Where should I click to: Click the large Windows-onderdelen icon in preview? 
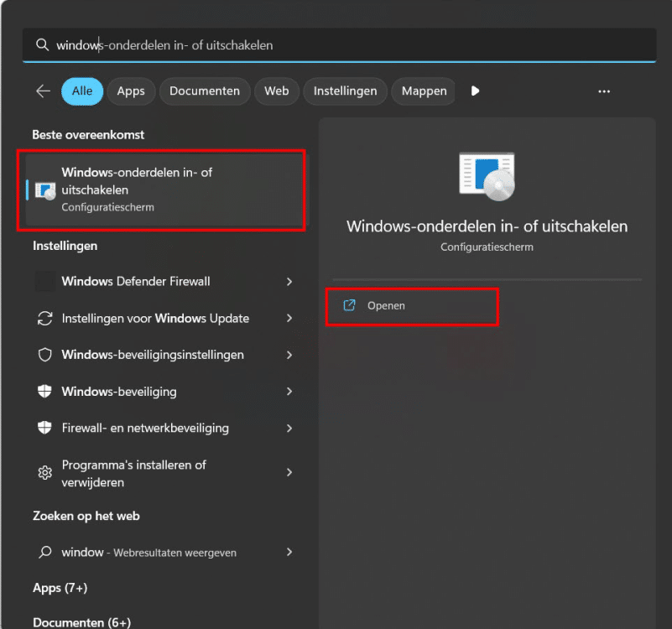tap(487, 176)
